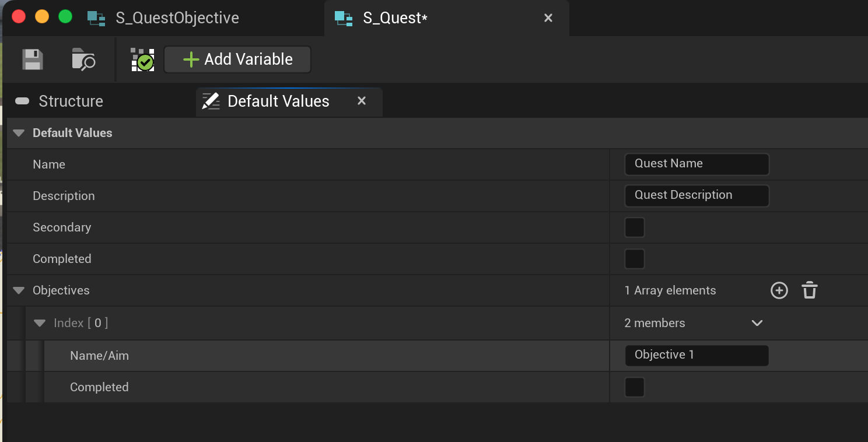868x442 pixels.
Task: Toggle the quest Completed checkbox
Action: coord(635,259)
